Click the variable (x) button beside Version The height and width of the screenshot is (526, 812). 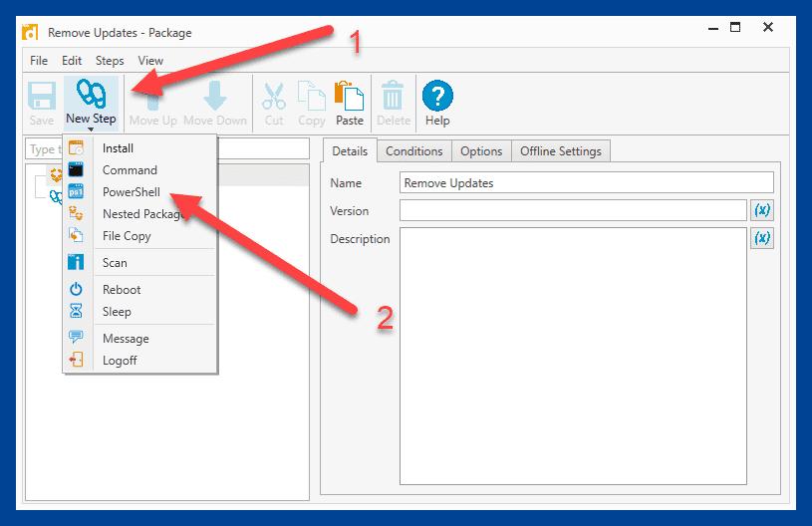[762, 210]
